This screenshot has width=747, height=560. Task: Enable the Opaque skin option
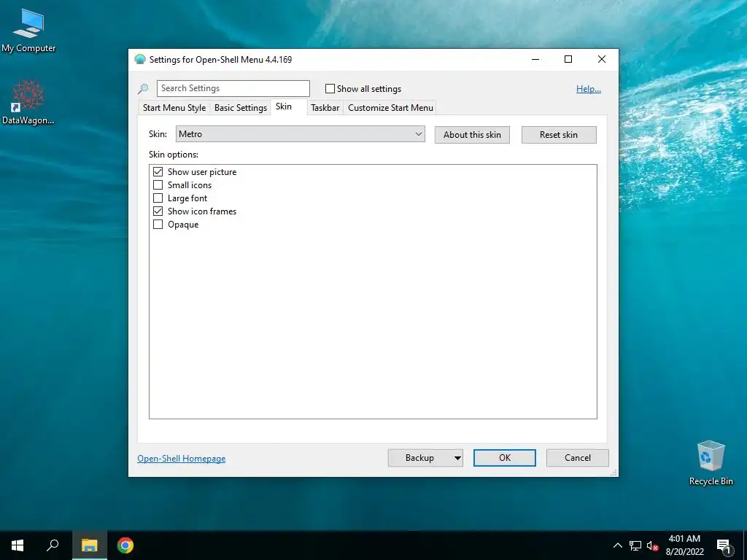(158, 225)
